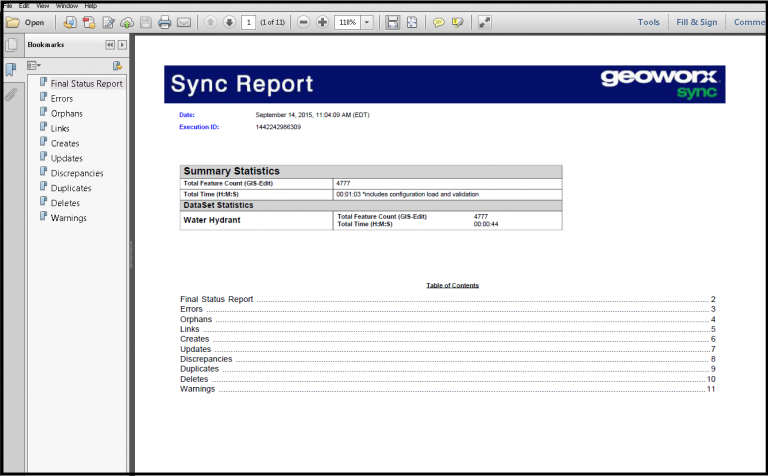Click the cloud upload icon

click(x=127, y=23)
